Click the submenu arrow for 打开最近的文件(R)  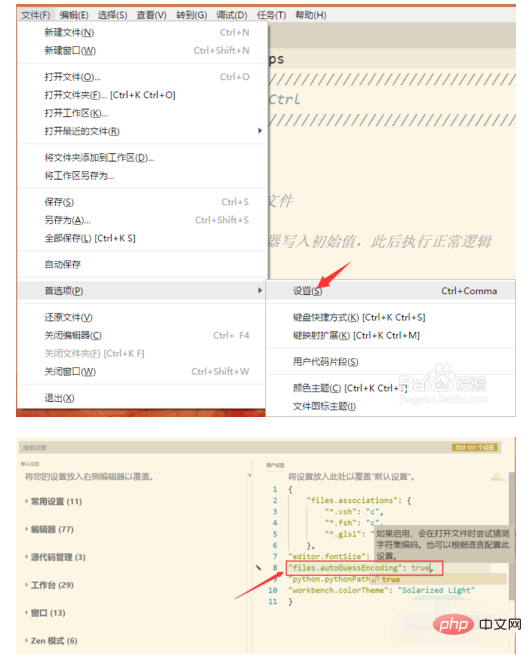point(260,131)
